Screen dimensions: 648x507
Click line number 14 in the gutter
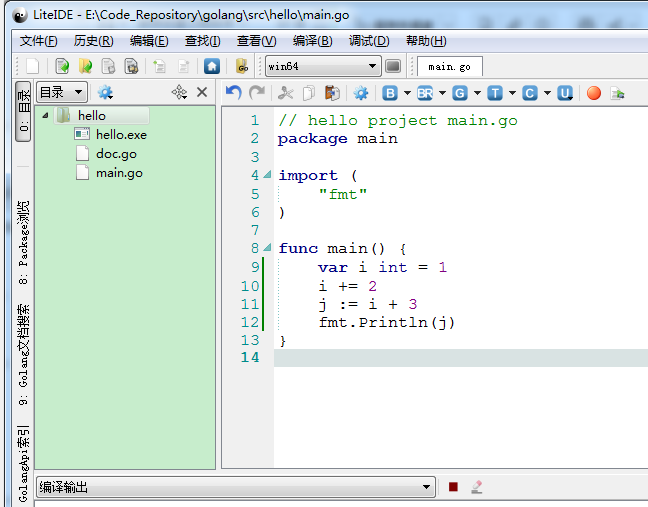click(x=250, y=357)
